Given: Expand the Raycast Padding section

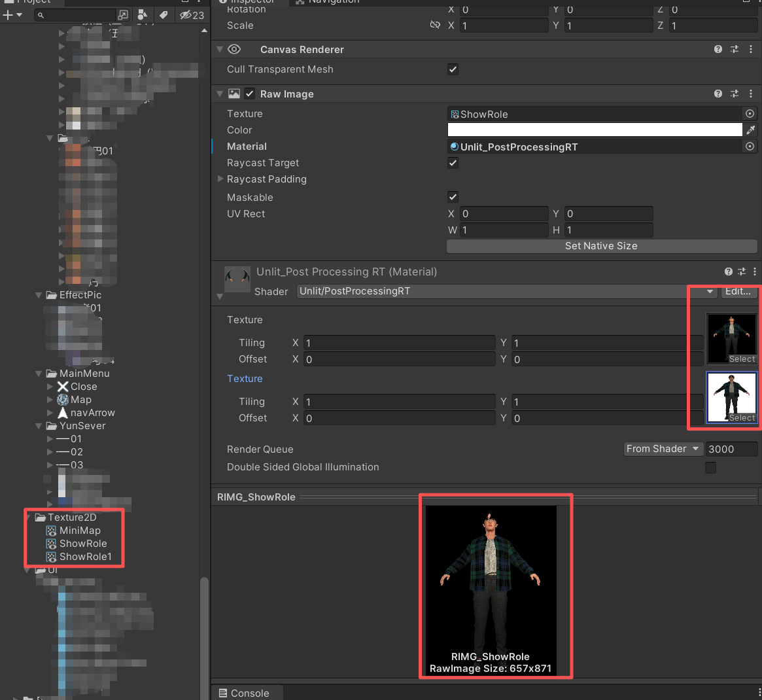Looking at the screenshot, I should coord(220,179).
